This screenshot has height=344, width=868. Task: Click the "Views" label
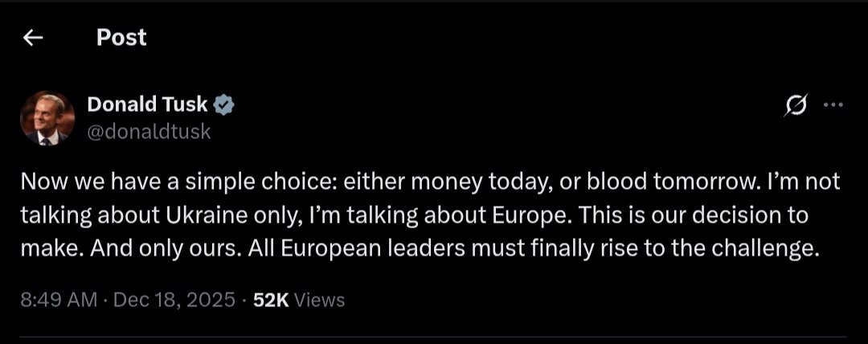(x=320, y=301)
